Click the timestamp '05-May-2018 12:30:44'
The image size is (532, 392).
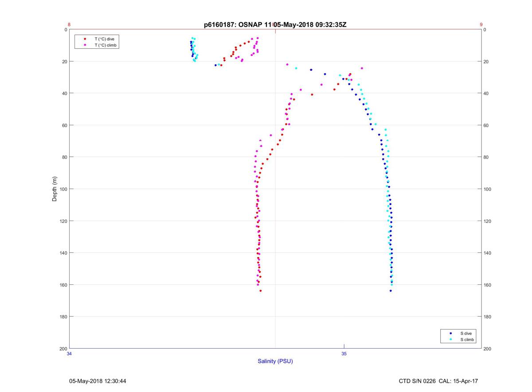(x=98, y=381)
